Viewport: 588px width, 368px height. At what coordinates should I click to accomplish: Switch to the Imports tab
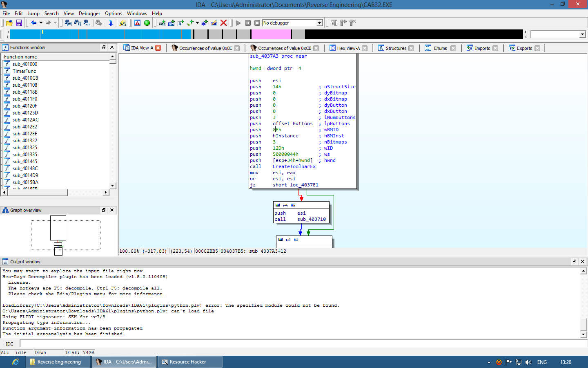(x=482, y=48)
